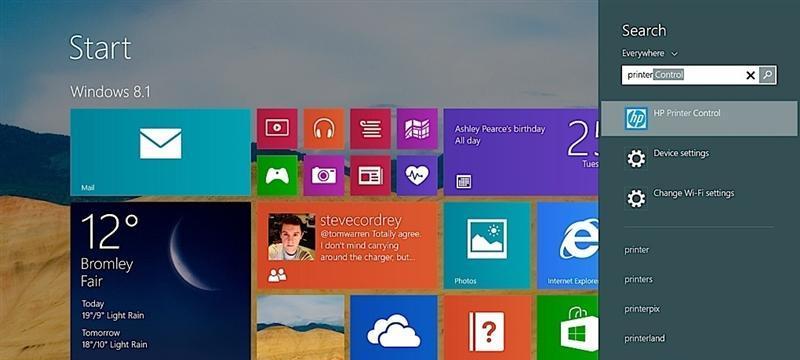The image size is (800, 360).
Task: Open the HP Printer Control result
Action: point(699,118)
